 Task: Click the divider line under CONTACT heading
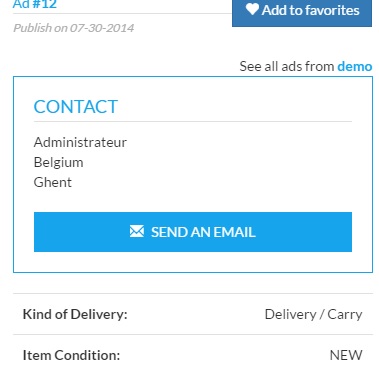193,122
